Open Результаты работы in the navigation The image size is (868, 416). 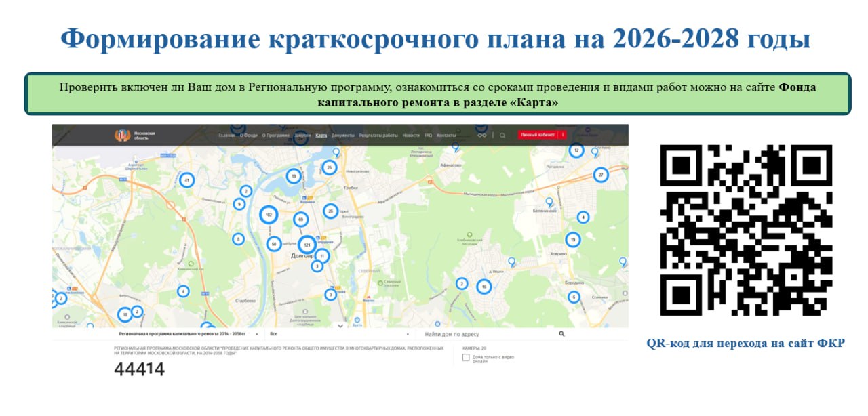(x=378, y=136)
